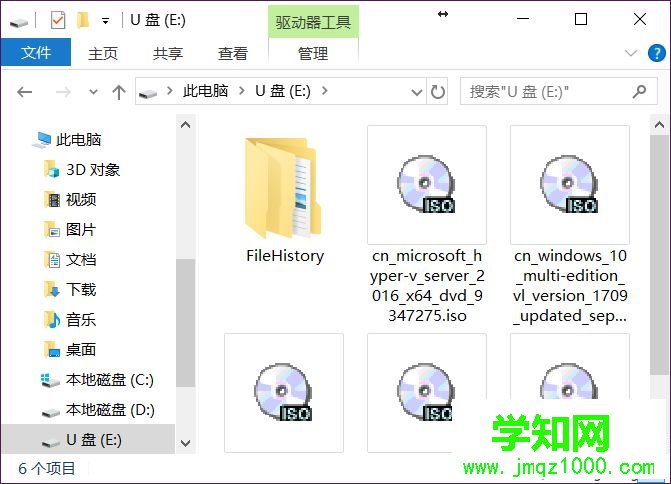Switch to the 查看 ribbon tab
Screen dimensions: 671x484
[233, 53]
